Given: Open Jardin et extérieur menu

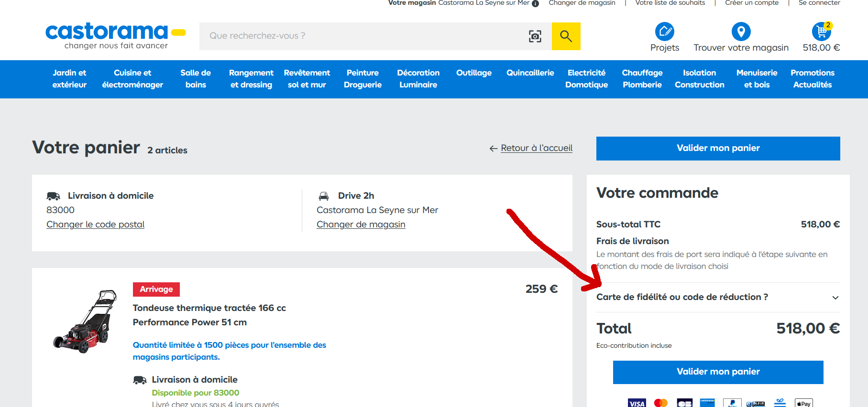Looking at the screenshot, I should pos(69,79).
